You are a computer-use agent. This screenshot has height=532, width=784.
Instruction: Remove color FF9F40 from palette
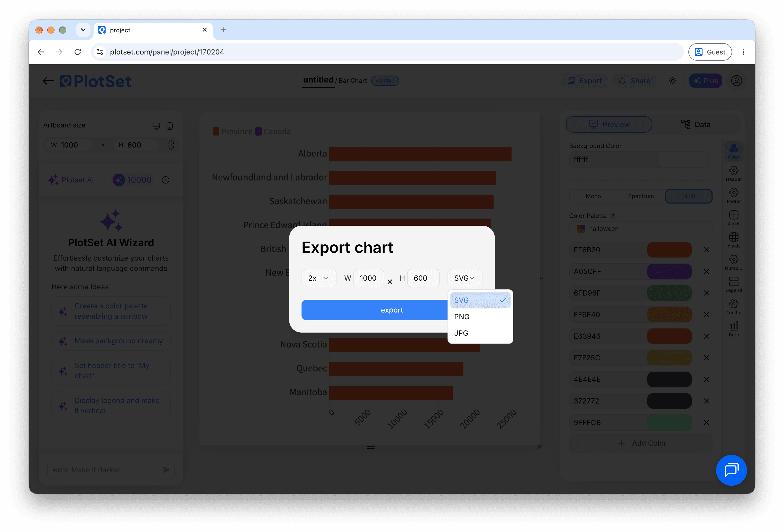pos(706,315)
